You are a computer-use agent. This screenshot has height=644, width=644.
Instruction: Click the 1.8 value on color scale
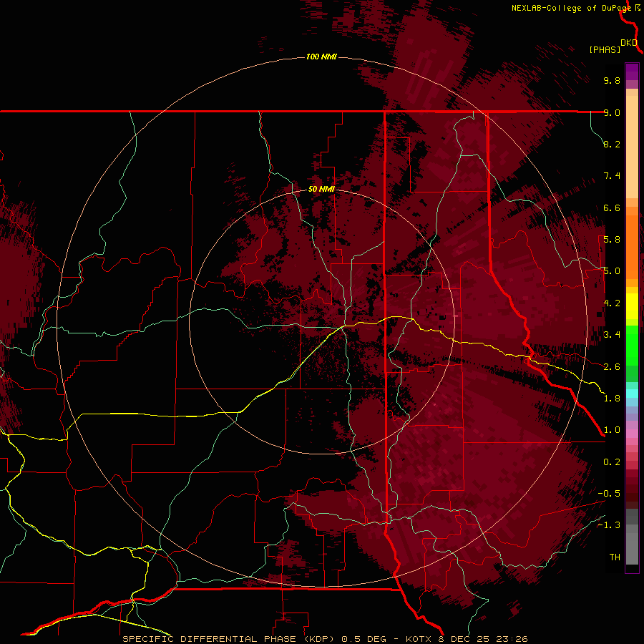[612, 399]
